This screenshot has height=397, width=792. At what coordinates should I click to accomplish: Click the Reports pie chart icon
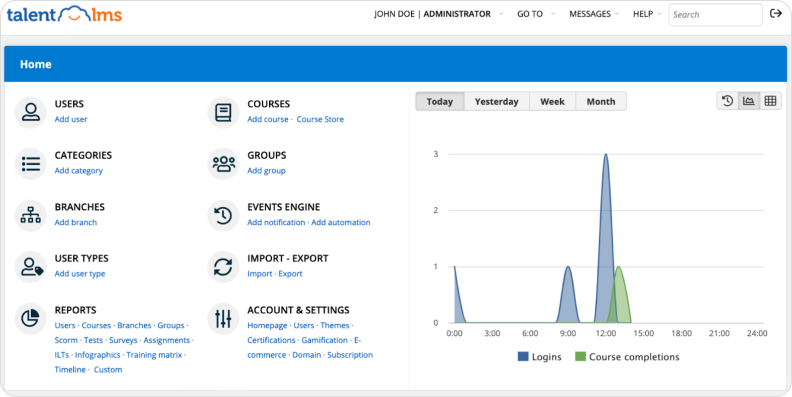tap(31, 318)
